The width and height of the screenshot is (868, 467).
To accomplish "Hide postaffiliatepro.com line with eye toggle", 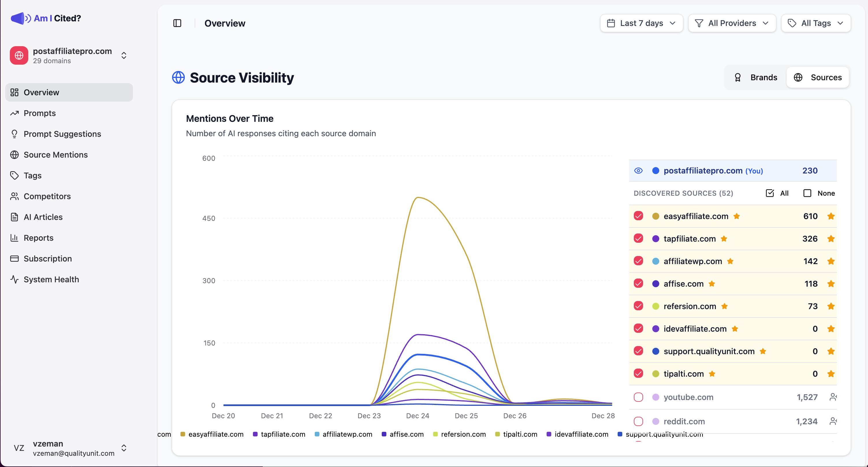I will [x=638, y=171].
